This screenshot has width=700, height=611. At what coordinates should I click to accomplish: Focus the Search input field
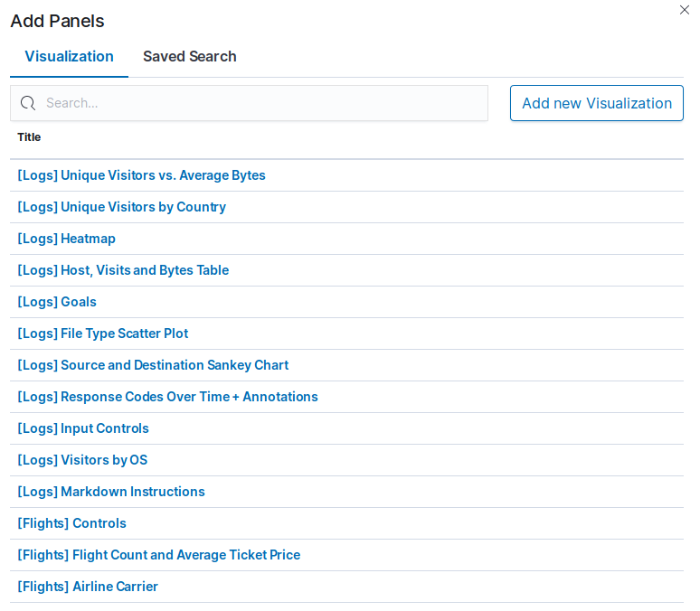pos(249,103)
